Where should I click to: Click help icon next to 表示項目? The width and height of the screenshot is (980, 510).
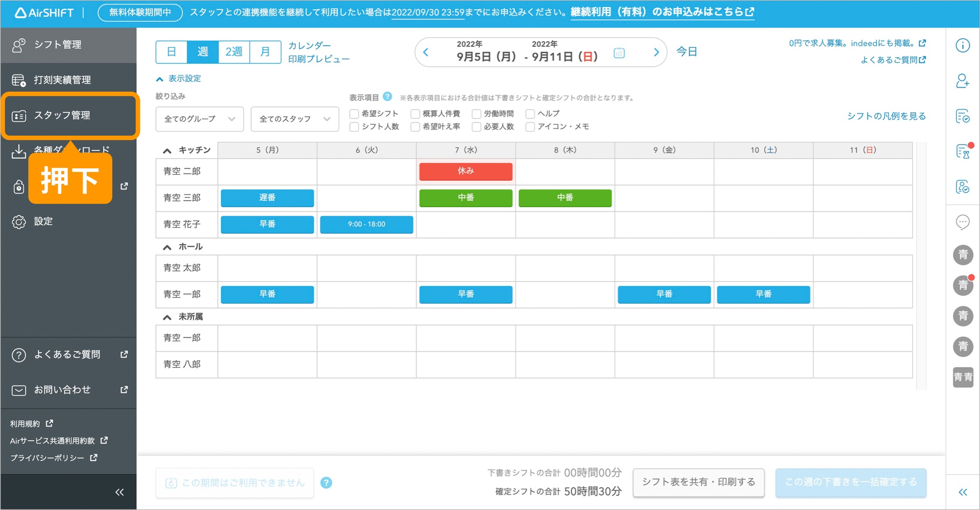[387, 96]
